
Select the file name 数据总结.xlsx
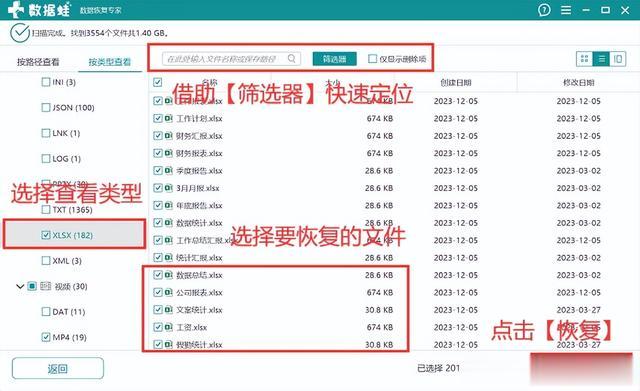pyautogui.click(x=199, y=275)
